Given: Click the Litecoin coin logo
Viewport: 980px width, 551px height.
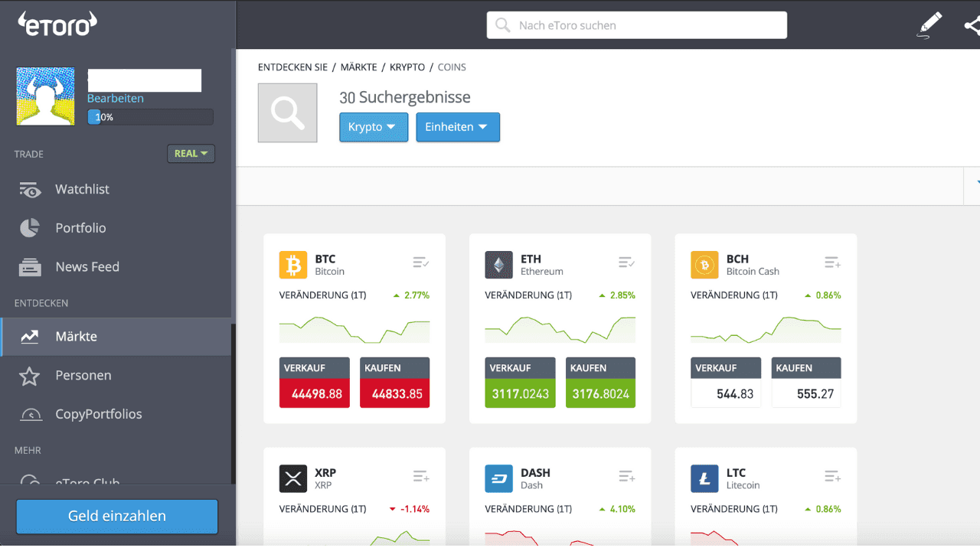Looking at the screenshot, I should click(x=704, y=478).
